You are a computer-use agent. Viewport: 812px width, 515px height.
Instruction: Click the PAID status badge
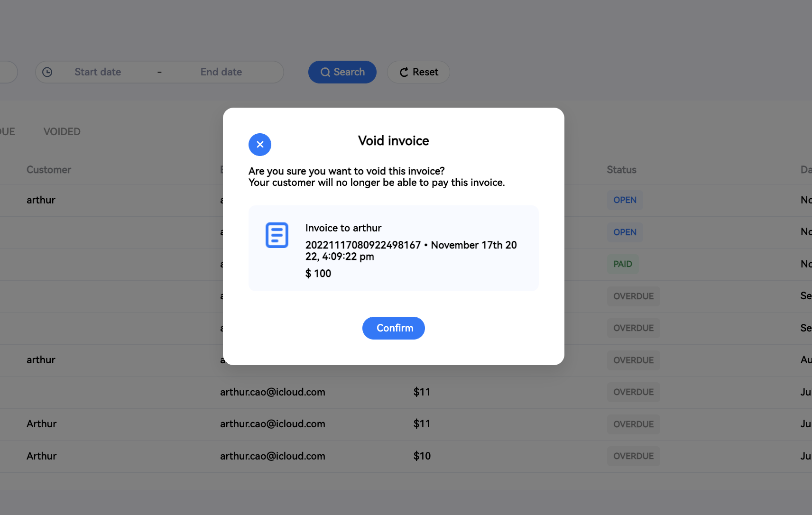tap(622, 264)
